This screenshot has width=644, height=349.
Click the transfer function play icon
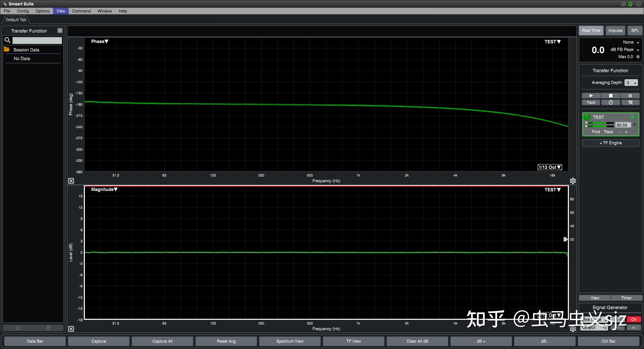591,96
